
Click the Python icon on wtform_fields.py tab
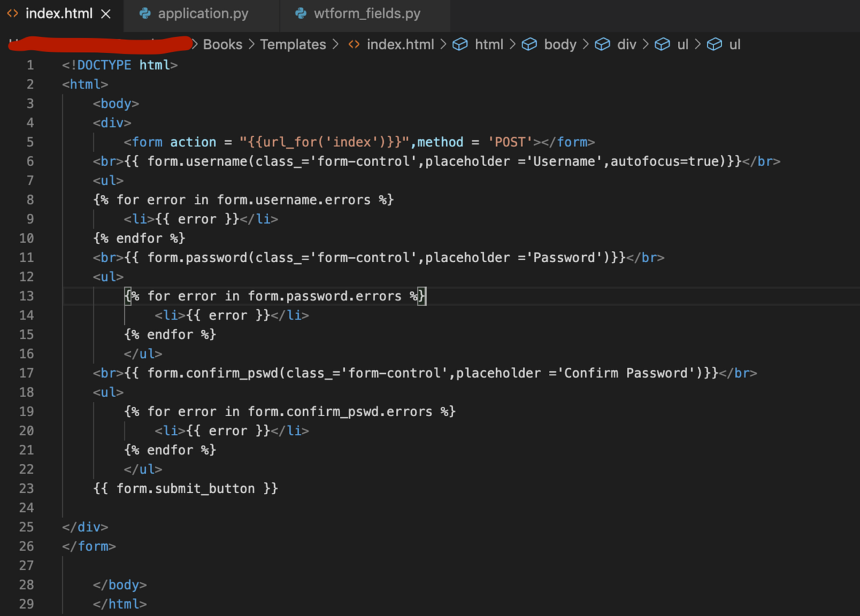[300, 13]
